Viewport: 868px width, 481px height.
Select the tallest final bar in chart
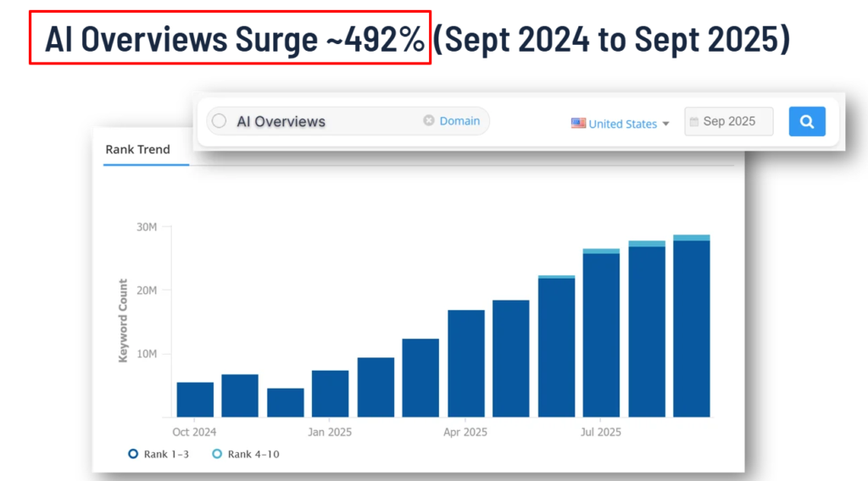tap(692, 326)
